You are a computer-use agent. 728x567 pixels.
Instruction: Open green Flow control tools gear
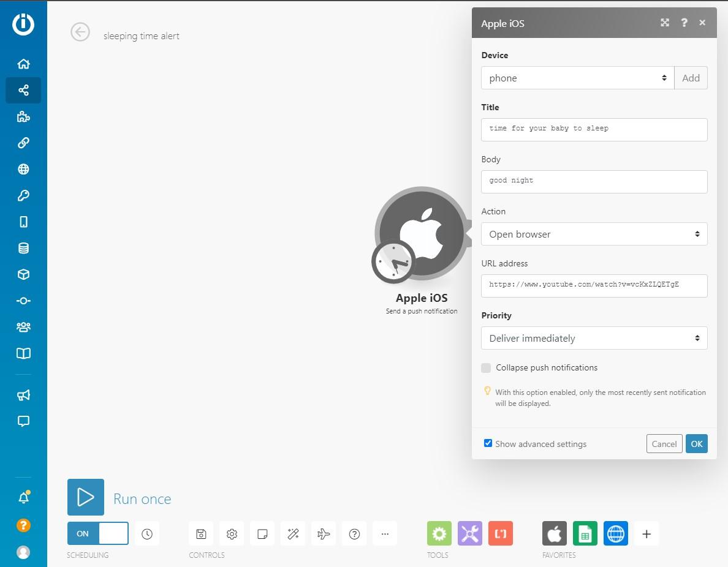439,533
